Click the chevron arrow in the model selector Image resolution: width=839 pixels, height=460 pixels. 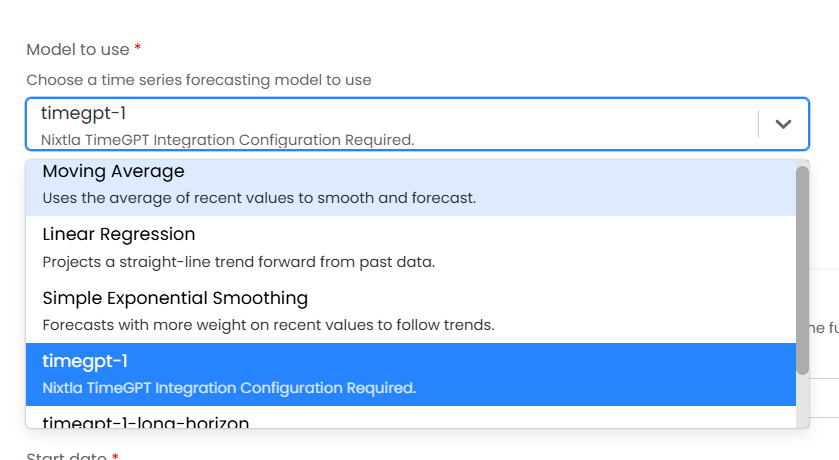783,124
